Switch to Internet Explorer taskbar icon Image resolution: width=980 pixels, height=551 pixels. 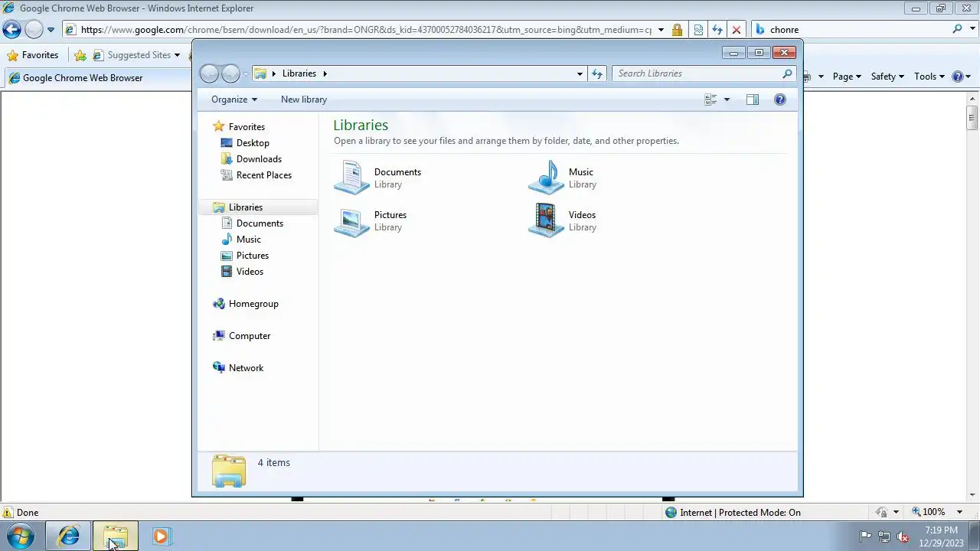point(68,536)
